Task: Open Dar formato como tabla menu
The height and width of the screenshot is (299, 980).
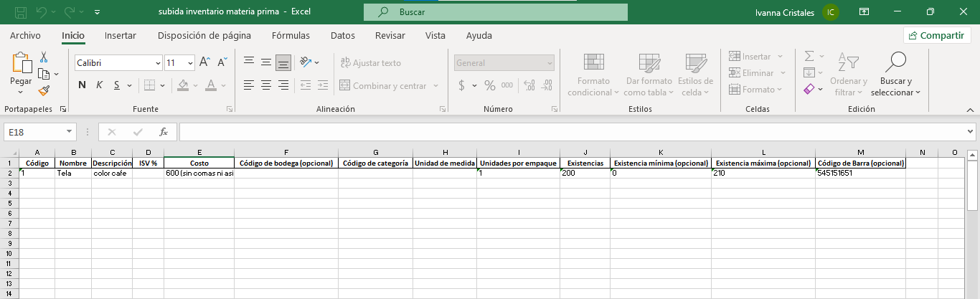Action: tap(649, 75)
